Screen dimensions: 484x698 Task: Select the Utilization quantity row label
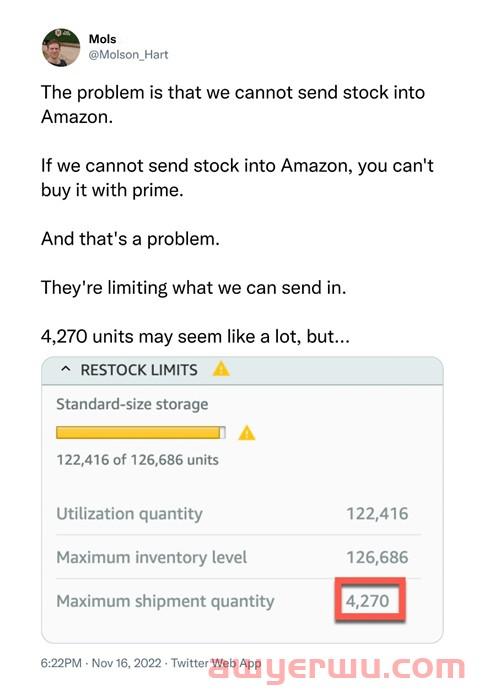(x=129, y=514)
